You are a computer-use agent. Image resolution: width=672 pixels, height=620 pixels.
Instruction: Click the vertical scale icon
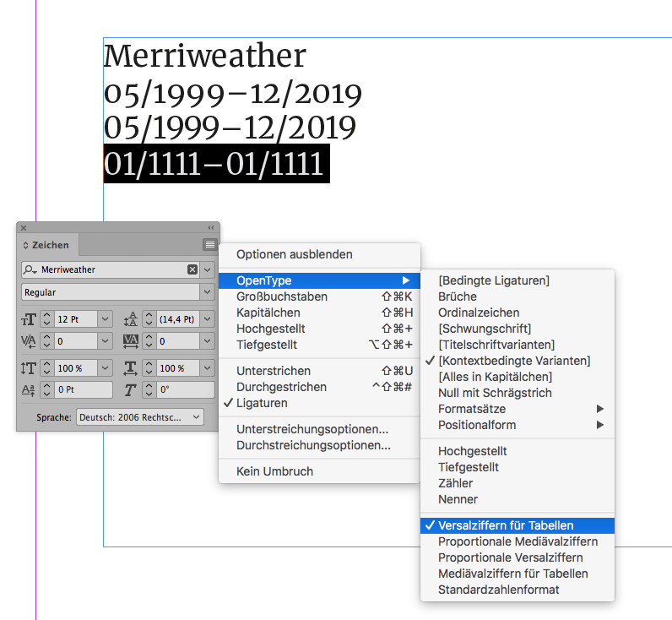click(x=29, y=368)
